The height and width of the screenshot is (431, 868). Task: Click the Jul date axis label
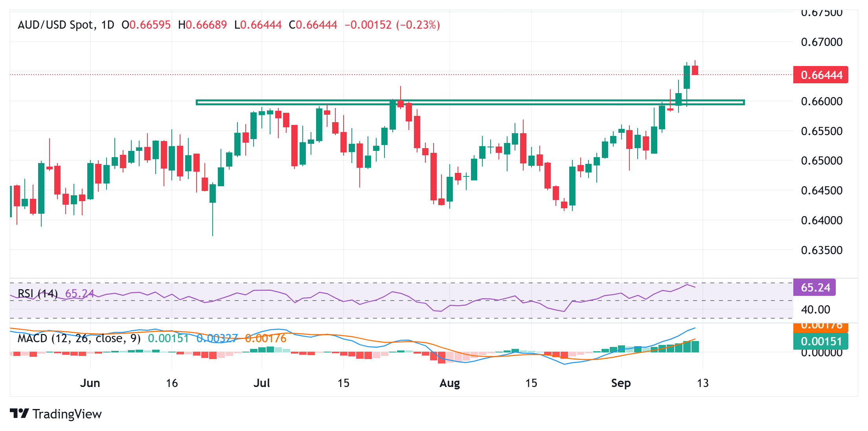tap(262, 383)
